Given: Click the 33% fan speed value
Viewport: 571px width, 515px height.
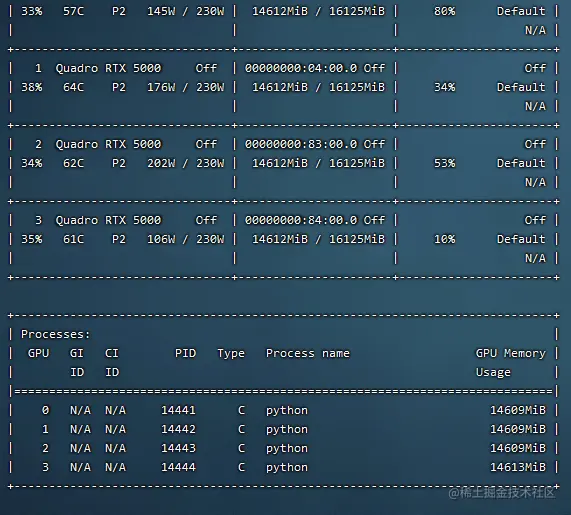Looking at the screenshot, I should tap(32, 11).
